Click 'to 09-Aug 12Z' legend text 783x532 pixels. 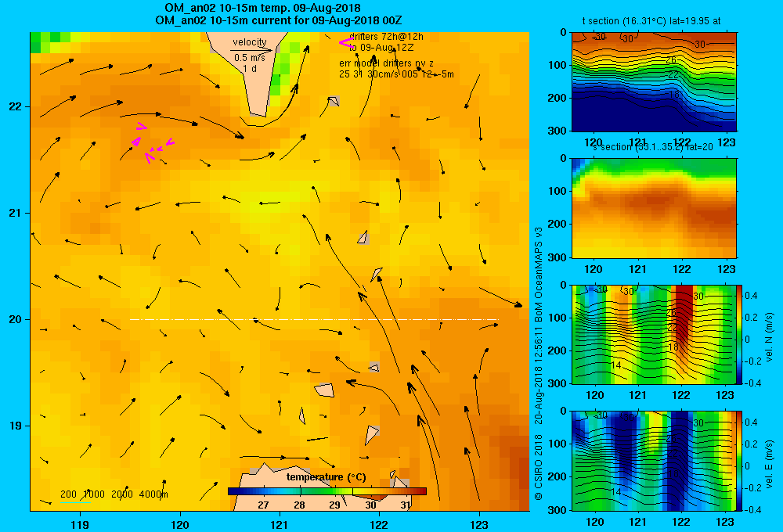[381, 48]
